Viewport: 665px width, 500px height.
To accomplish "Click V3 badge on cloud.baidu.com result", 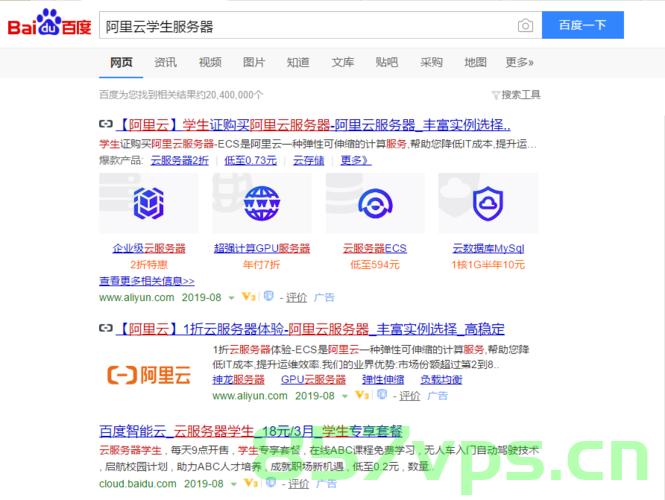I will point(251,483).
